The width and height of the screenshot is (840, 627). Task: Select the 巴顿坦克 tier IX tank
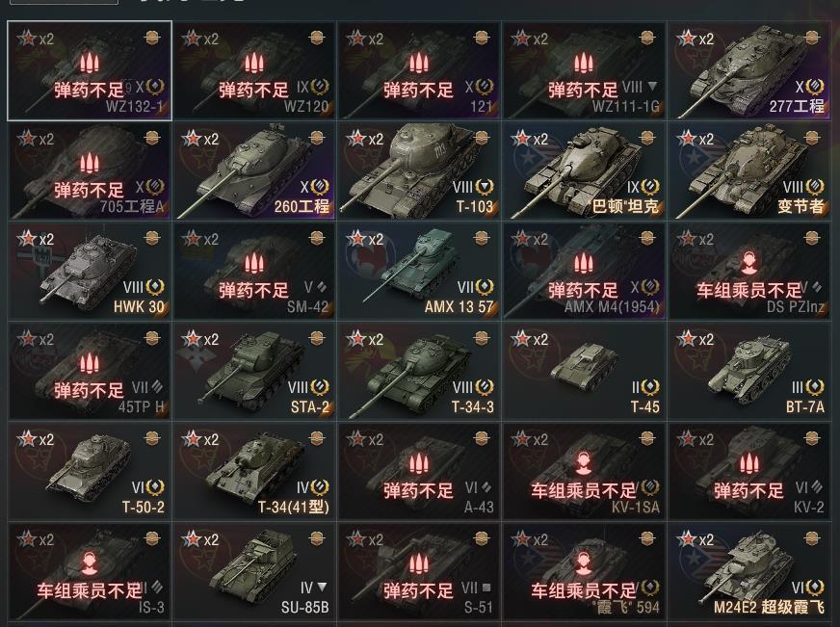pyautogui.click(x=584, y=170)
